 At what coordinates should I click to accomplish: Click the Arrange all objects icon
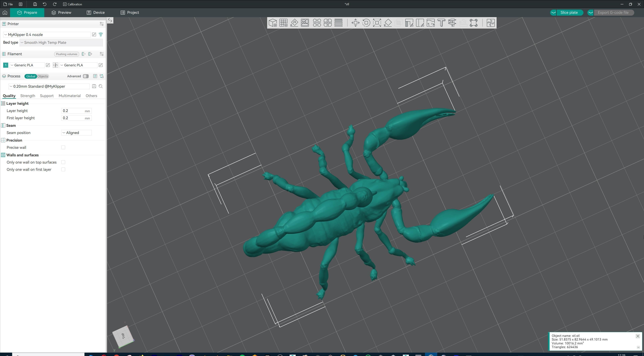[x=305, y=23]
